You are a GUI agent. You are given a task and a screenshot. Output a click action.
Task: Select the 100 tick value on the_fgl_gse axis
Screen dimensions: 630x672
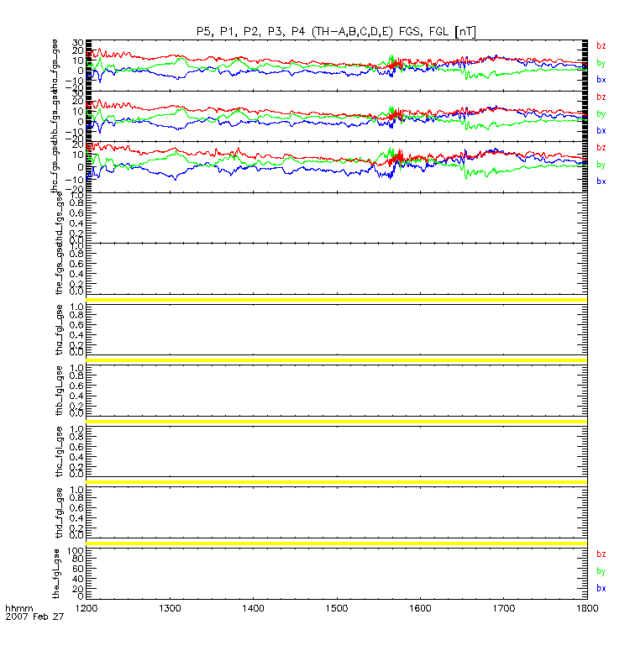click(76, 551)
